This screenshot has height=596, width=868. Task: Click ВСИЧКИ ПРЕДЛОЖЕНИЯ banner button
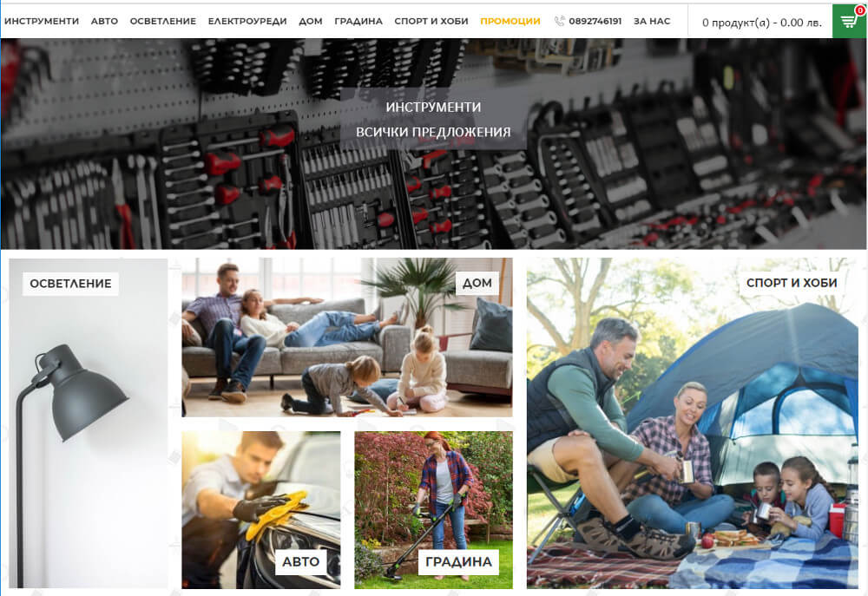pyautogui.click(x=433, y=132)
